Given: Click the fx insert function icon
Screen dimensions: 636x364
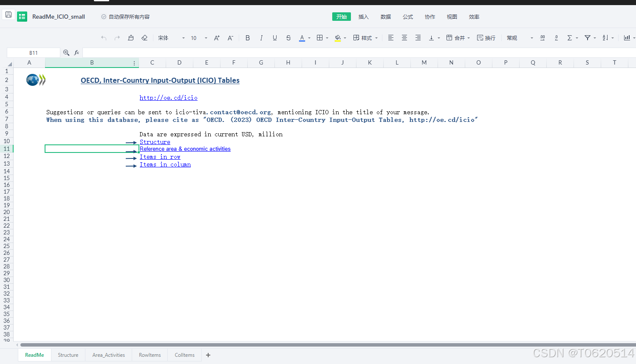Looking at the screenshot, I should pos(77,53).
